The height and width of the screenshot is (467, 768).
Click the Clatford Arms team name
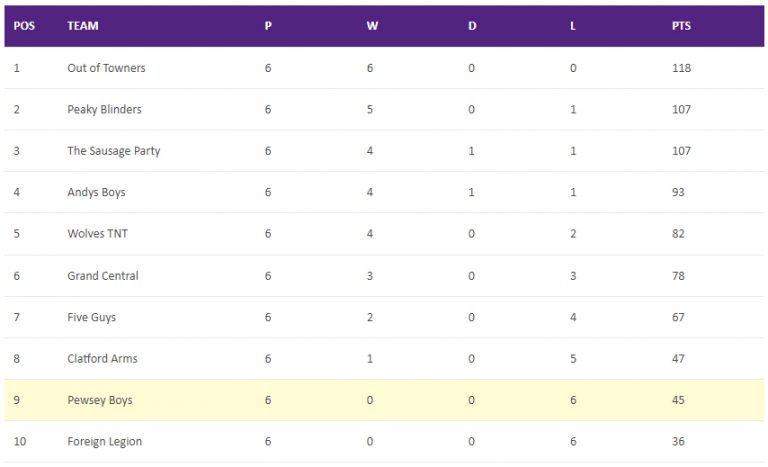(102, 359)
